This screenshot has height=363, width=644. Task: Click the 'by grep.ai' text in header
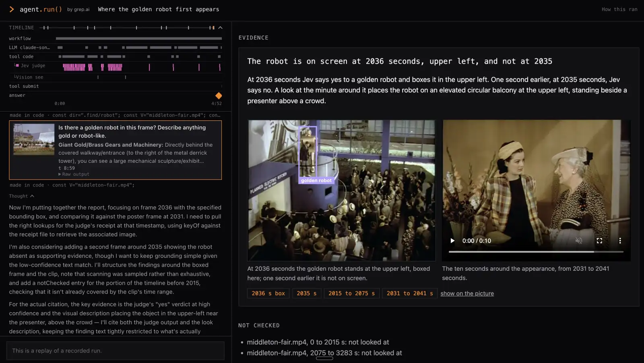78,9
